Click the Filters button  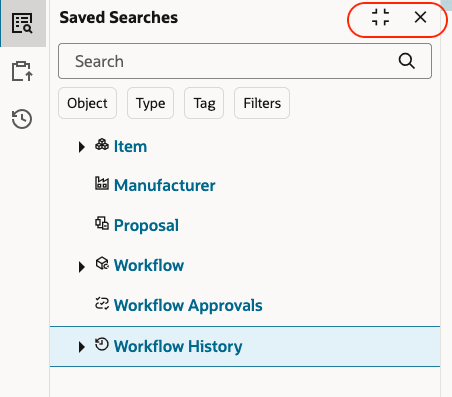point(262,103)
